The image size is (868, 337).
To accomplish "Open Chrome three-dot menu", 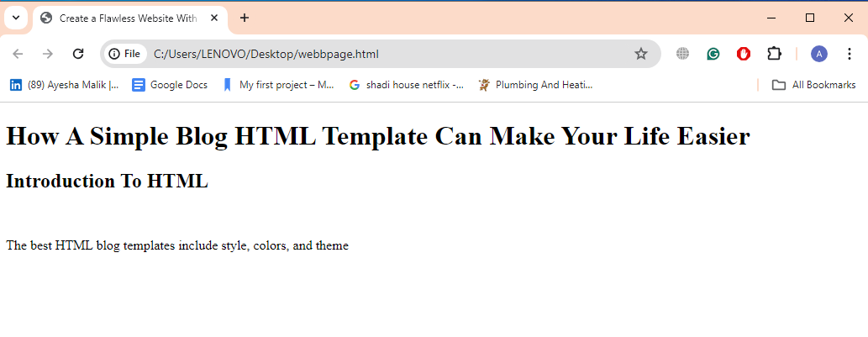I will 850,54.
